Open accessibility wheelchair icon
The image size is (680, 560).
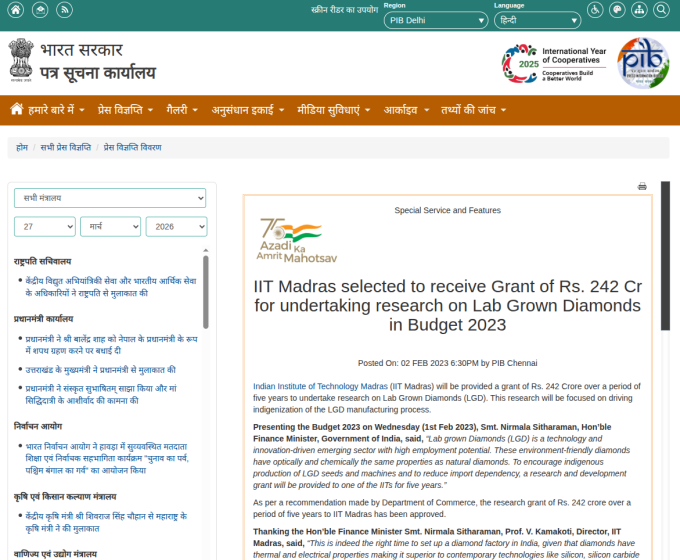(595, 10)
